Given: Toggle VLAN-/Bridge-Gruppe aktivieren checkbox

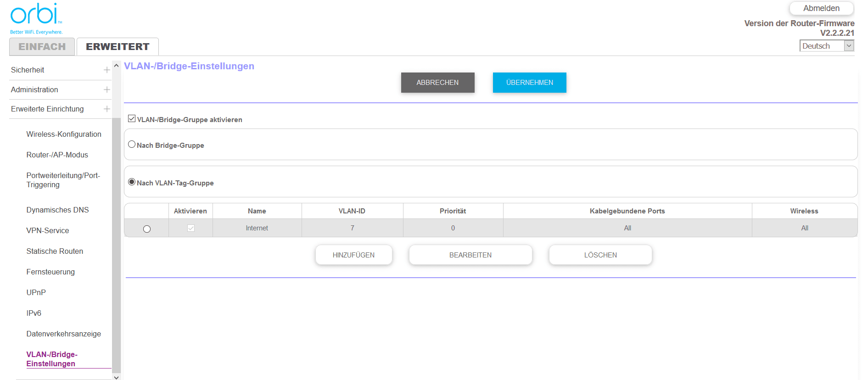Looking at the screenshot, I should click(132, 119).
